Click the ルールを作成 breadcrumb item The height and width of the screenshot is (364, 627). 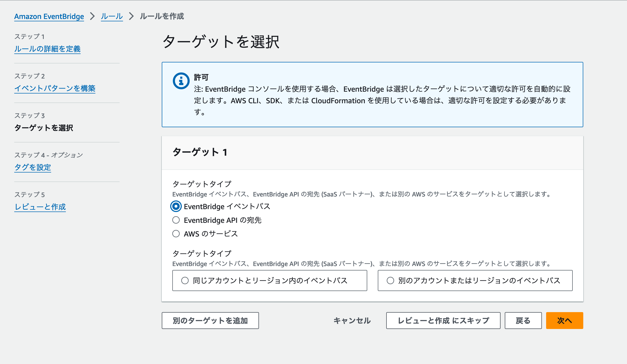[162, 16]
